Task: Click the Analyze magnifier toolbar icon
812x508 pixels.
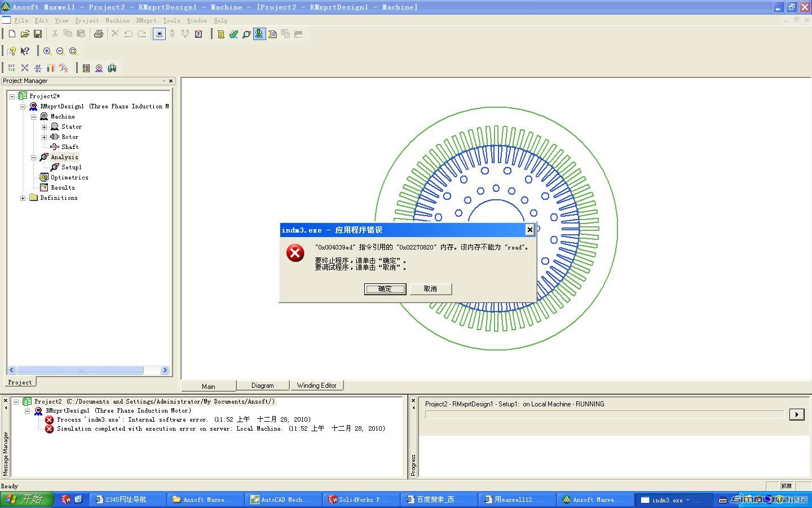Action: tap(246, 34)
